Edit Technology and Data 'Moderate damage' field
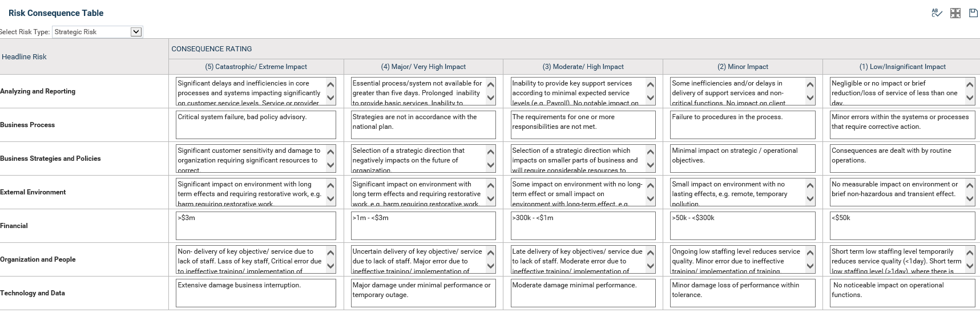 (582, 293)
